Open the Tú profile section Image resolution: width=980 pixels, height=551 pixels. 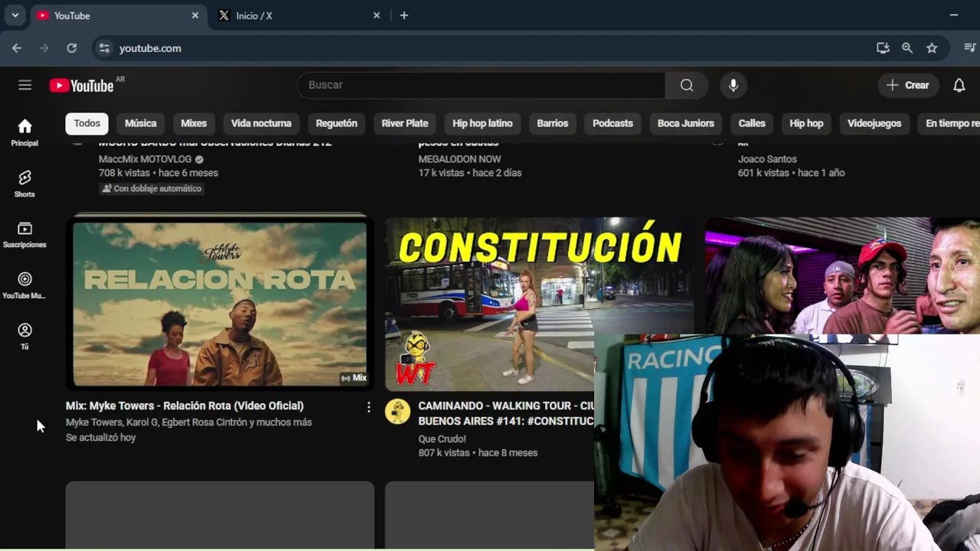(x=24, y=336)
